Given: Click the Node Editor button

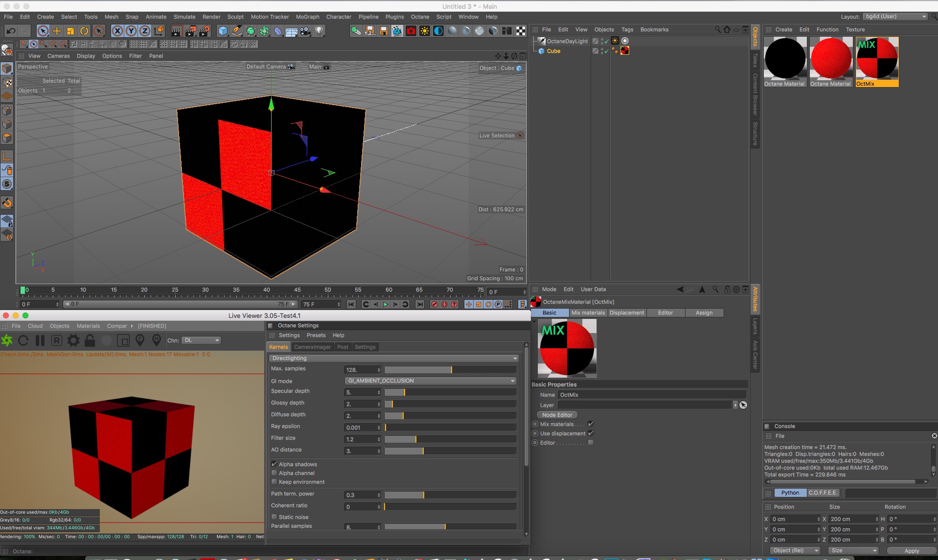Looking at the screenshot, I should (557, 415).
